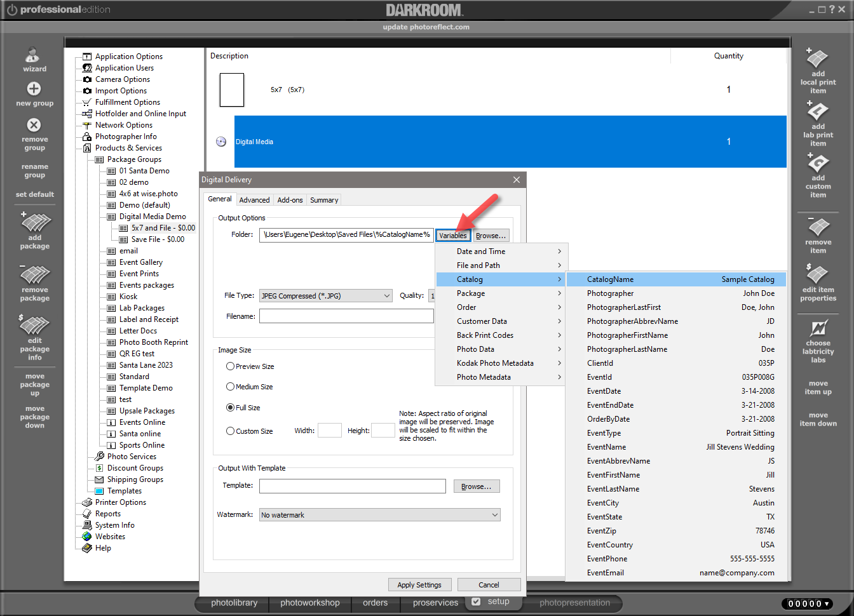Switch to the Add-ons tab
Screen dimensions: 854x616
pos(290,200)
